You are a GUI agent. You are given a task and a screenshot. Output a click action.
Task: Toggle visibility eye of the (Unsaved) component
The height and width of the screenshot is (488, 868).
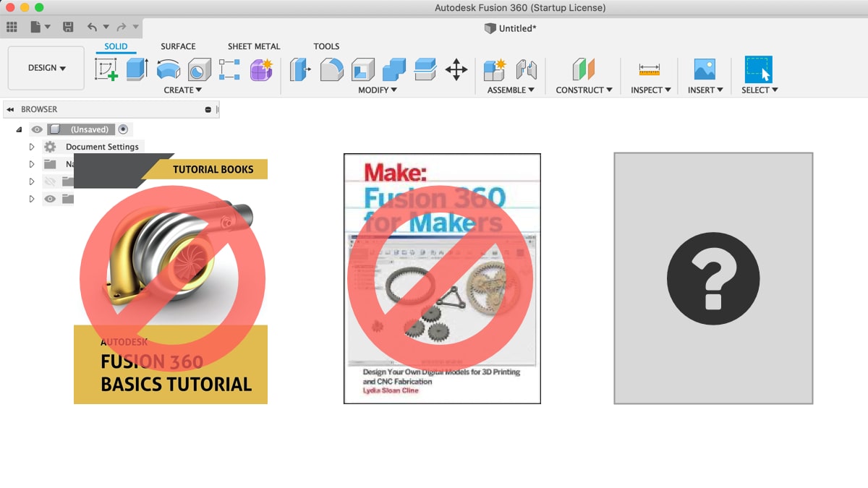click(37, 129)
